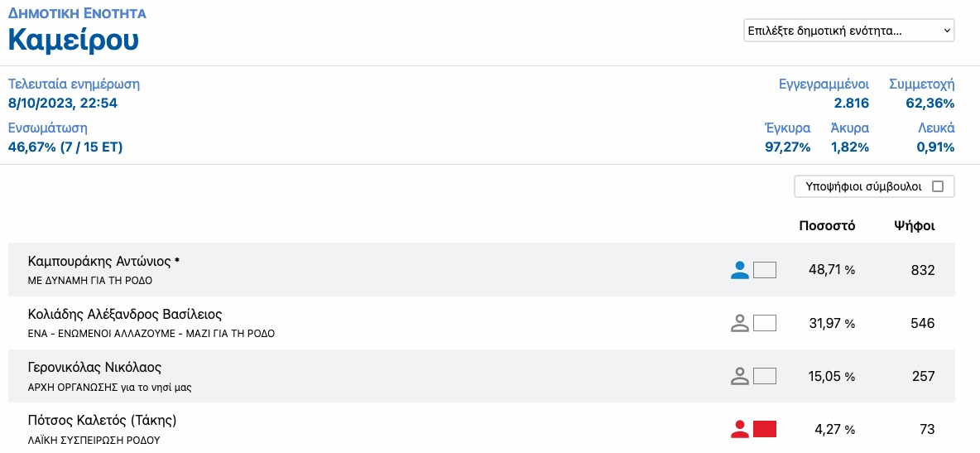Click the empty swatch box for Κολιάδης Αλέξανδρος

764,324
